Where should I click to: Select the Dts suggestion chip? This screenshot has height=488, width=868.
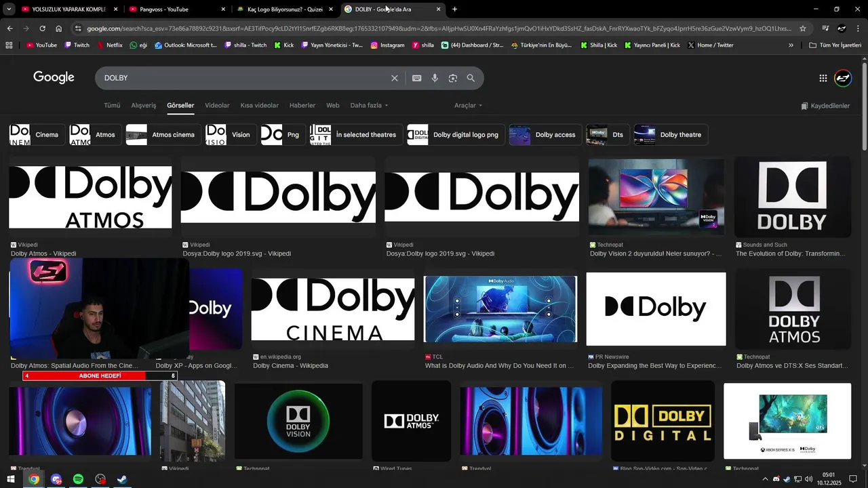pyautogui.click(x=608, y=134)
